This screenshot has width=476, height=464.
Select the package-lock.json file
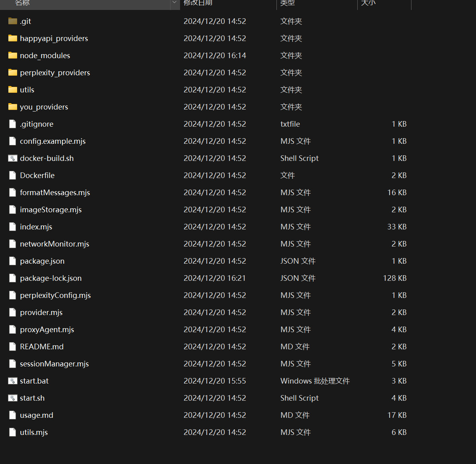(51, 278)
